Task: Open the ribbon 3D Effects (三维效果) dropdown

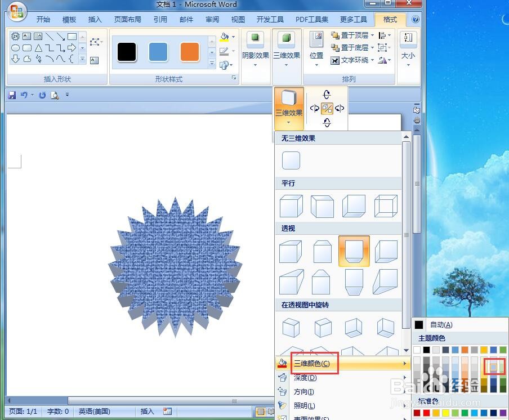Action: (287, 48)
